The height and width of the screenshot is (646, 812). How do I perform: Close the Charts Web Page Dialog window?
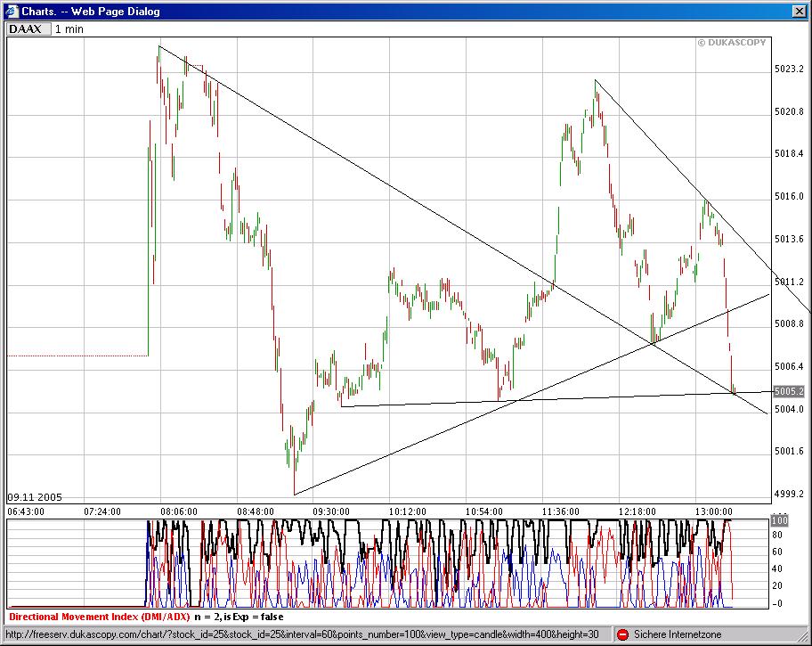pos(799,11)
